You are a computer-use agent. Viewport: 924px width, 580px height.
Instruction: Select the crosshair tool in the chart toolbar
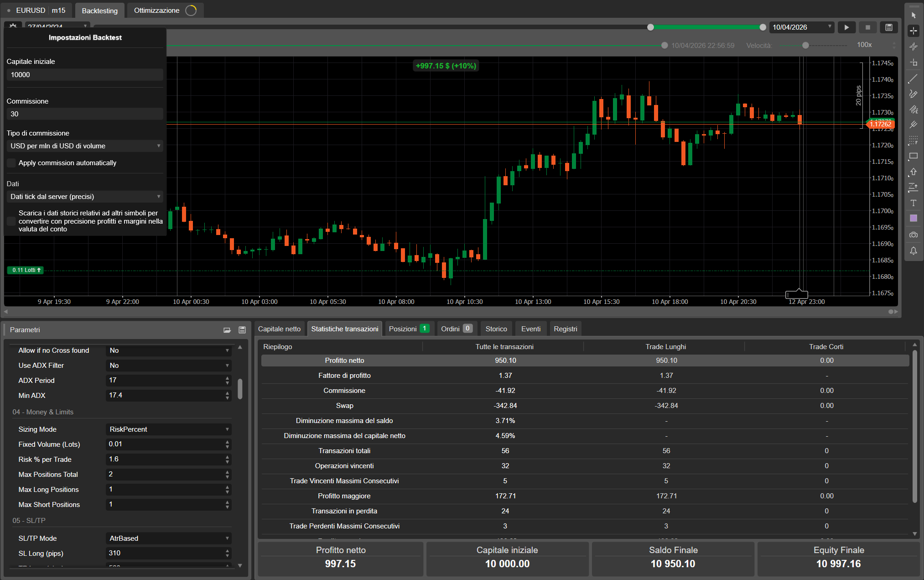pyautogui.click(x=914, y=31)
